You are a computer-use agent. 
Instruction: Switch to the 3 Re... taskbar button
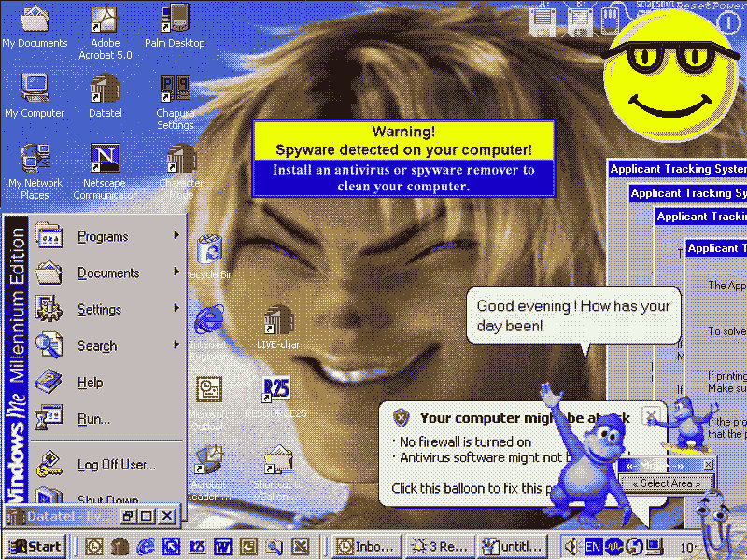coord(438,546)
